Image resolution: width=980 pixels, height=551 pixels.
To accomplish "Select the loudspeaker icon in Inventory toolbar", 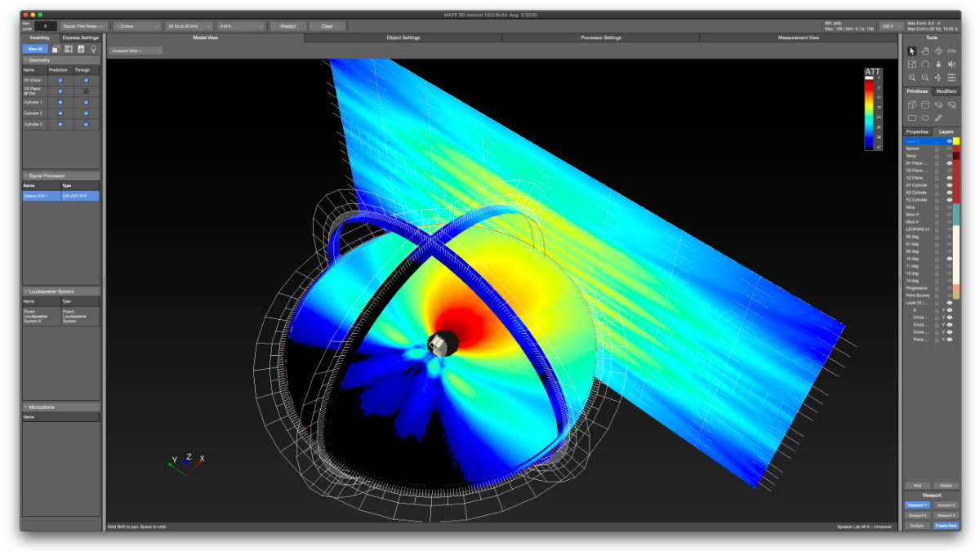I will pos(81,49).
